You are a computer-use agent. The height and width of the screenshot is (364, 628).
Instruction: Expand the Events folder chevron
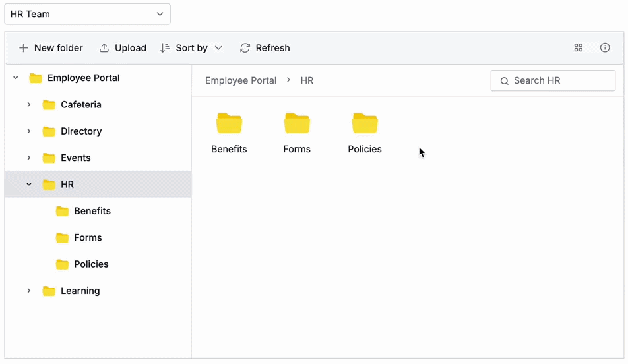(x=29, y=158)
